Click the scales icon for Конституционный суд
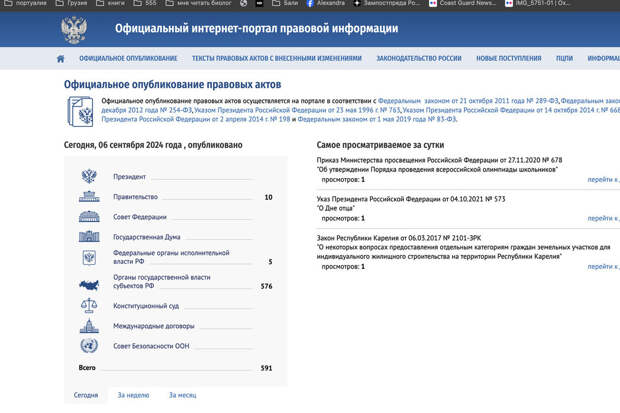This screenshot has width=620, height=413. [x=89, y=305]
